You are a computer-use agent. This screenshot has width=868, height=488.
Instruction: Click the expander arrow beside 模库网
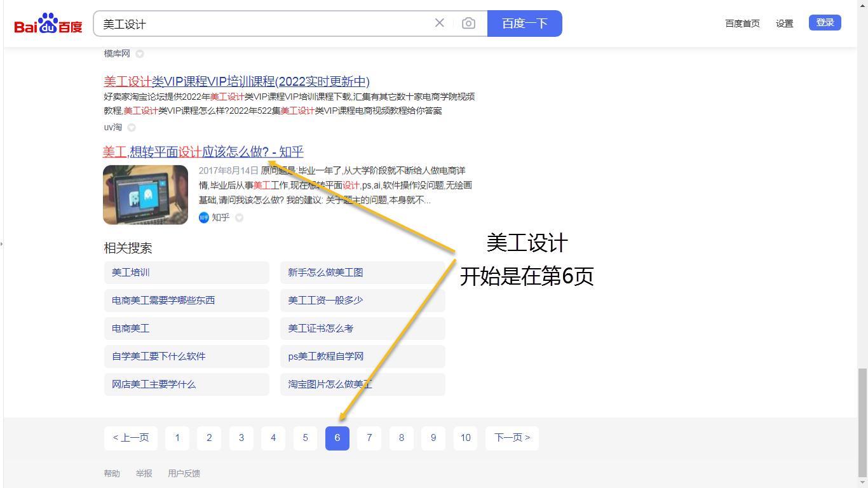pos(139,53)
